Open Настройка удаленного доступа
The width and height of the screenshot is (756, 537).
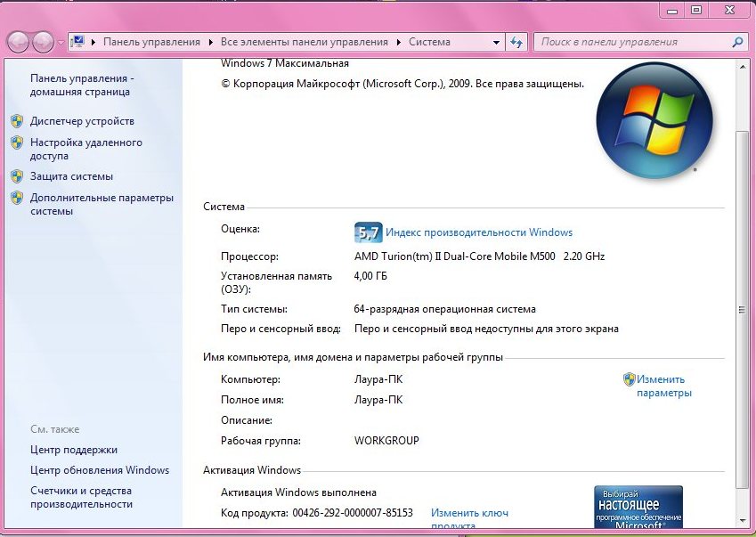[x=85, y=149]
